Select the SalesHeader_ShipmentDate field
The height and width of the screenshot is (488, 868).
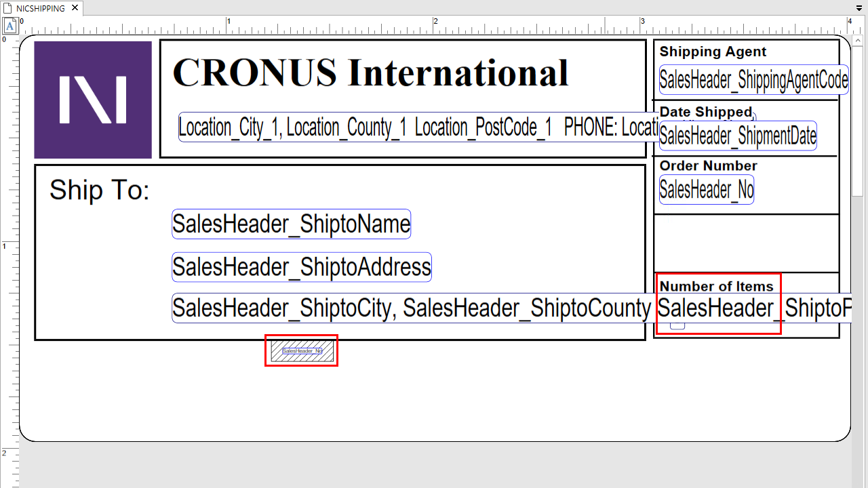pyautogui.click(x=738, y=136)
